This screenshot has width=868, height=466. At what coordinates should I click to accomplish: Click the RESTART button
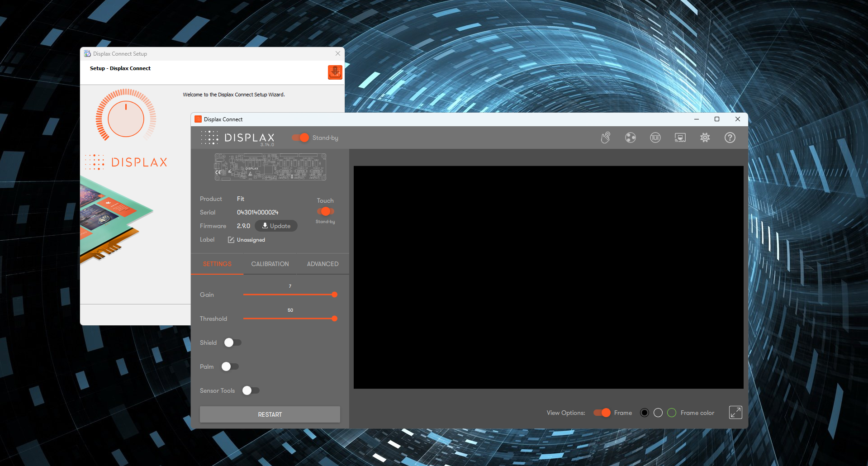tap(270, 414)
